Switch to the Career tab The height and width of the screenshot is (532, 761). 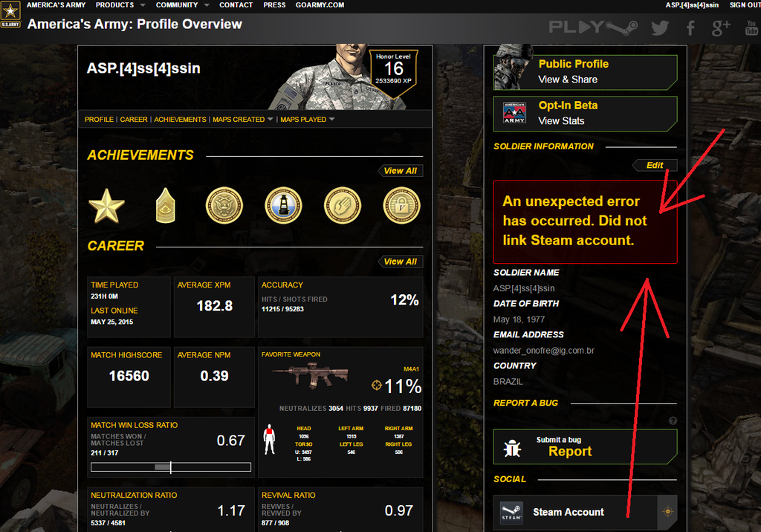click(134, 120)
